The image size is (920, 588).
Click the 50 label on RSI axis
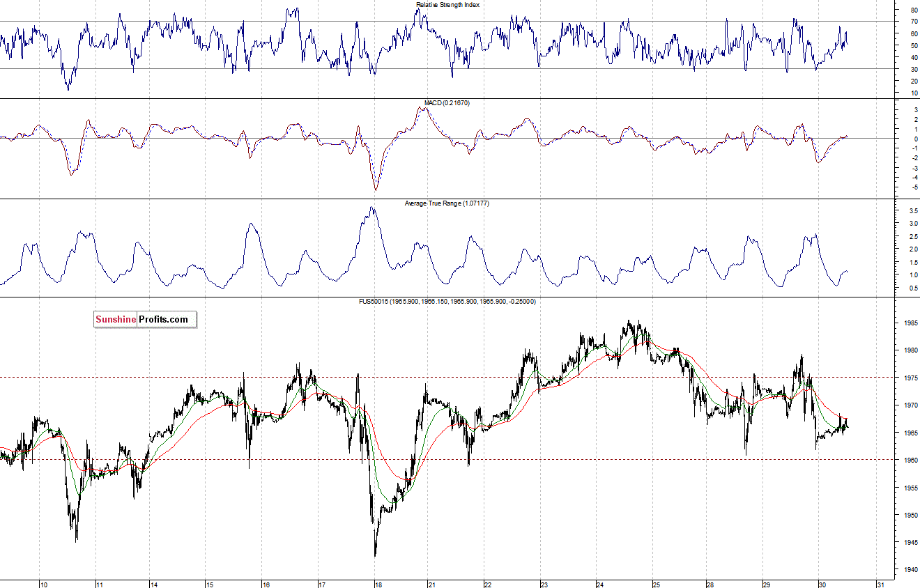[914, 46]
